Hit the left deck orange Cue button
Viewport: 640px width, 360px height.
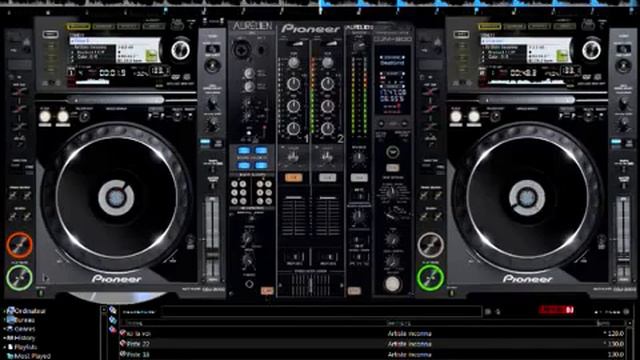[19, 244]
